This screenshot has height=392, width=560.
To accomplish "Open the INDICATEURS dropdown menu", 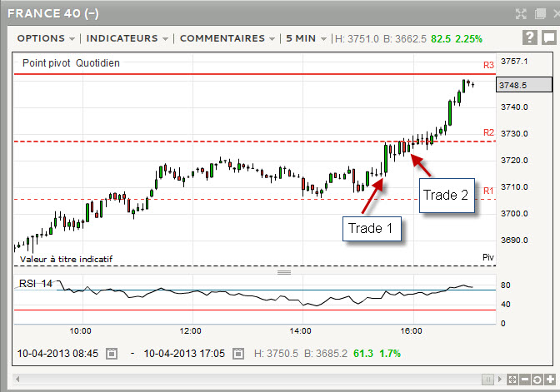I will pyautogui.click(x=127, y=38).
